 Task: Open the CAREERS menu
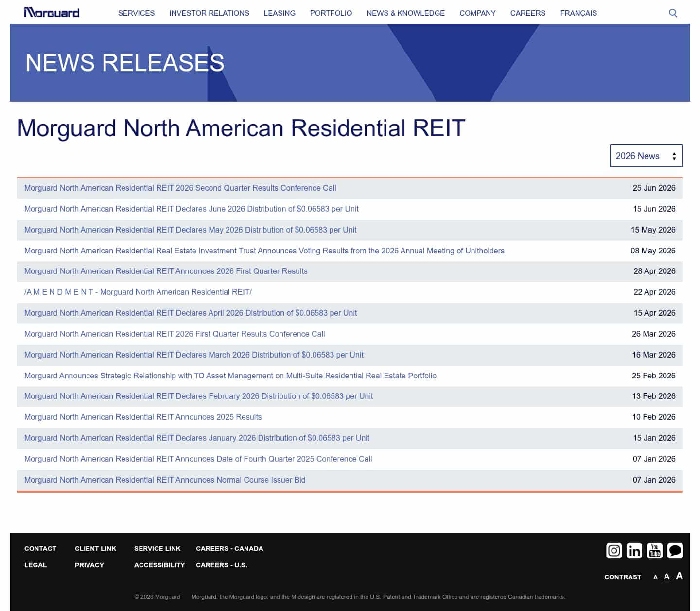[528, 13]
